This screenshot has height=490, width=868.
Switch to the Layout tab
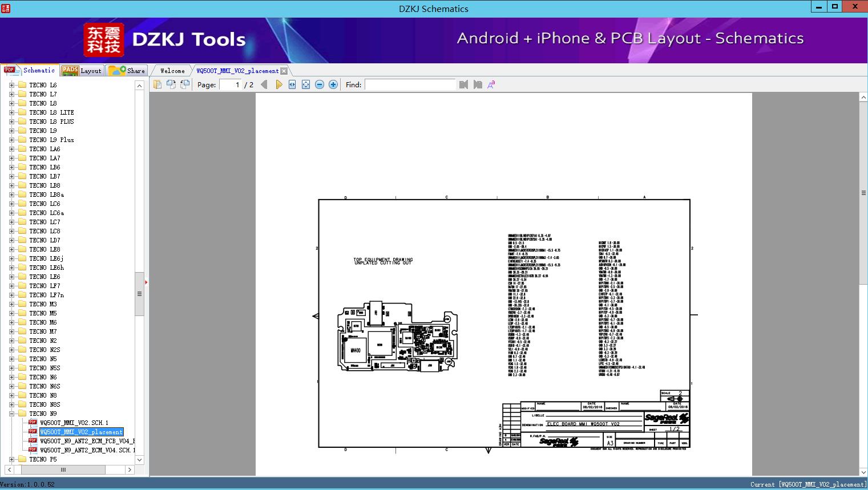click(x=82, y=71)
